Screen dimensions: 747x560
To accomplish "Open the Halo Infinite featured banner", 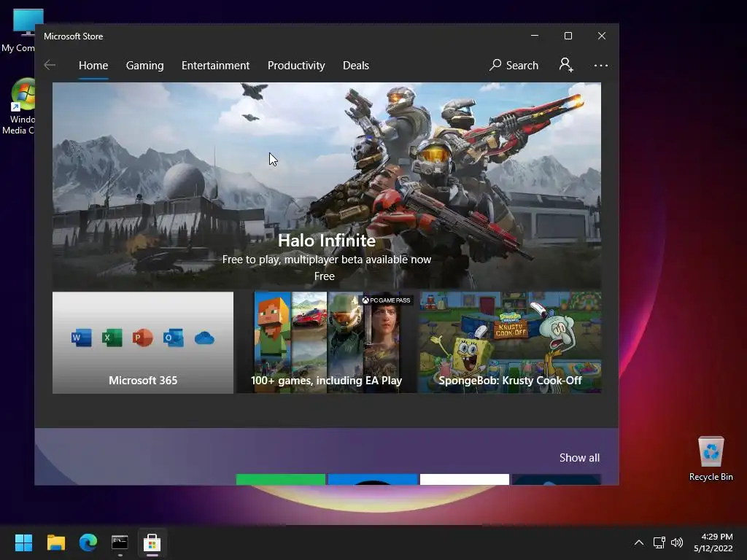I will click(x=326, y=186).
